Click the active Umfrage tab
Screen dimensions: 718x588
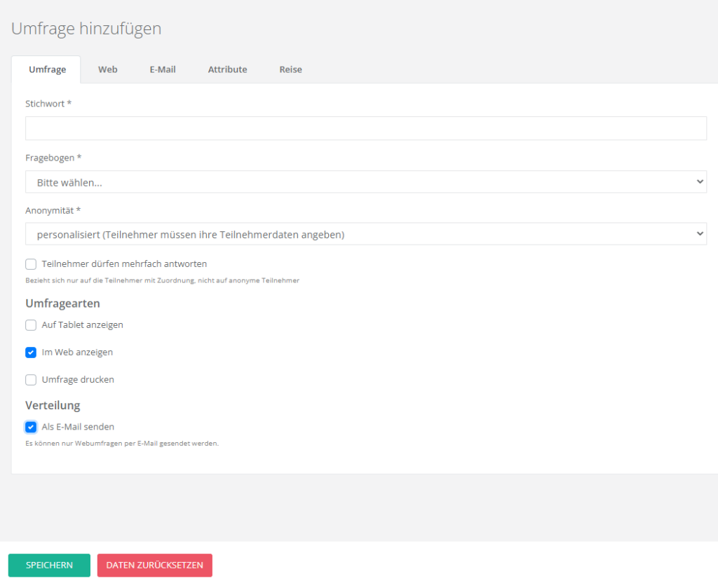(x=47, y=69)
